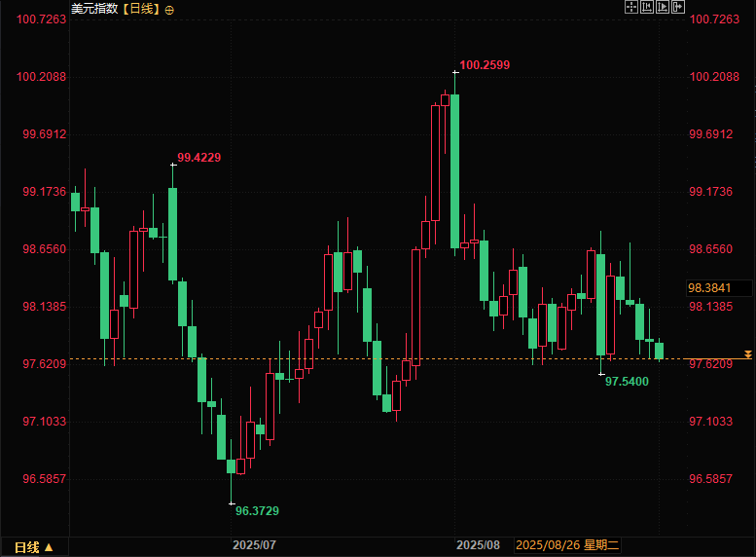Click the right axis 98.6560 value
This screenshot has width=756, height=557.
710,249
